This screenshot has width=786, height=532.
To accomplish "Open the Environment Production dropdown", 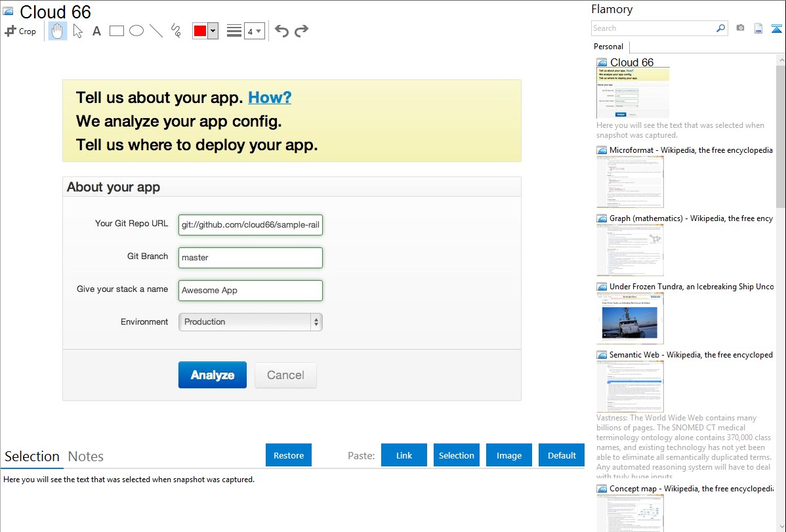I will [x=251, y=322].
